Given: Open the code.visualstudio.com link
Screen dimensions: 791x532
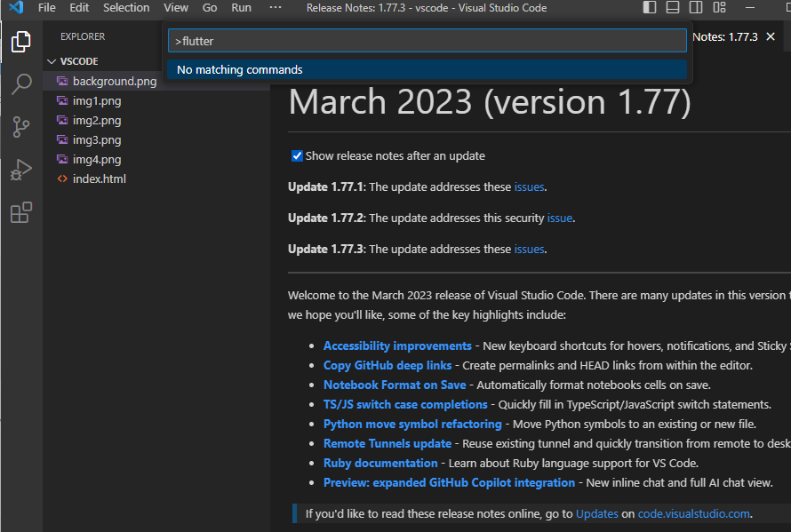Looking at the screenshot, I should click(x=693, y=514).
